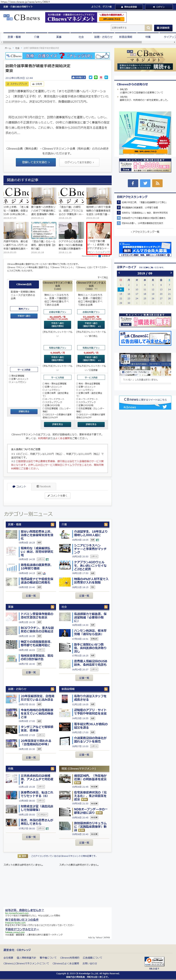Viewport: 176px width, 980px height.
Task: Open the sidebar Twitter square icon
Action: tap(145, 183)
